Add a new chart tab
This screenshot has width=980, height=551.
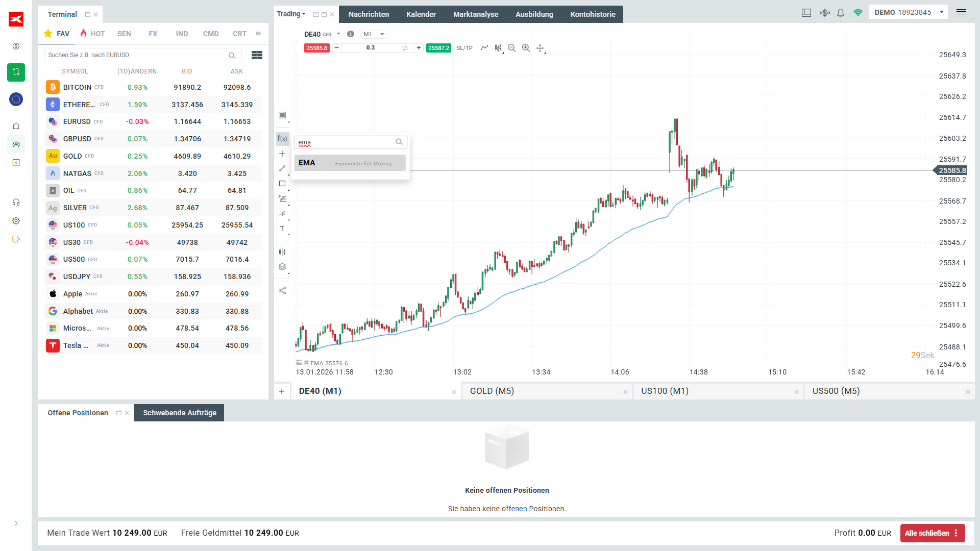282,391
